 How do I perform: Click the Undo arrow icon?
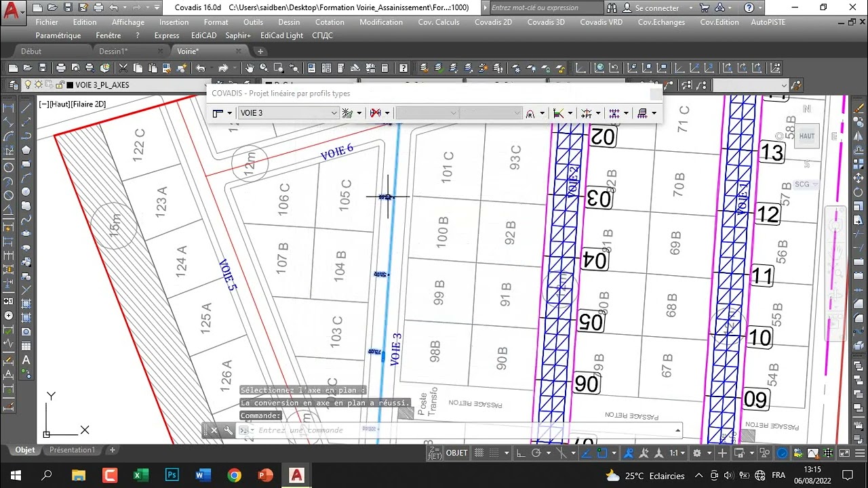pyautogui.click(x=201, y=68)
